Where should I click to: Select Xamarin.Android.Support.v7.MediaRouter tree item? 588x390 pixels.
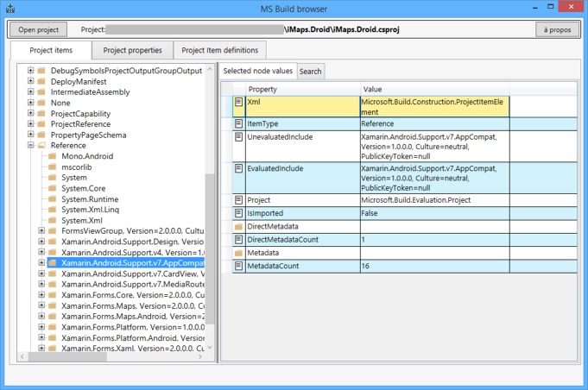pos(133,285)
